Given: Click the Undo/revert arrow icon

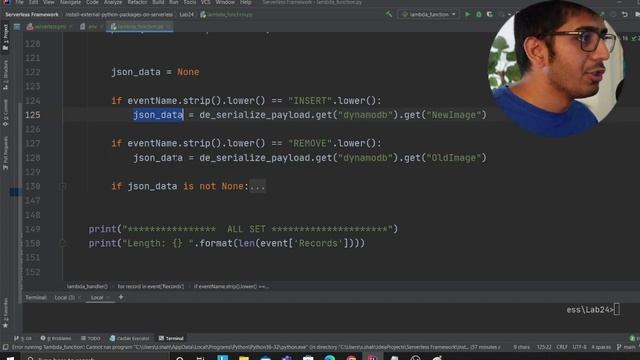Looking at the screenshot, I should 625,14.
